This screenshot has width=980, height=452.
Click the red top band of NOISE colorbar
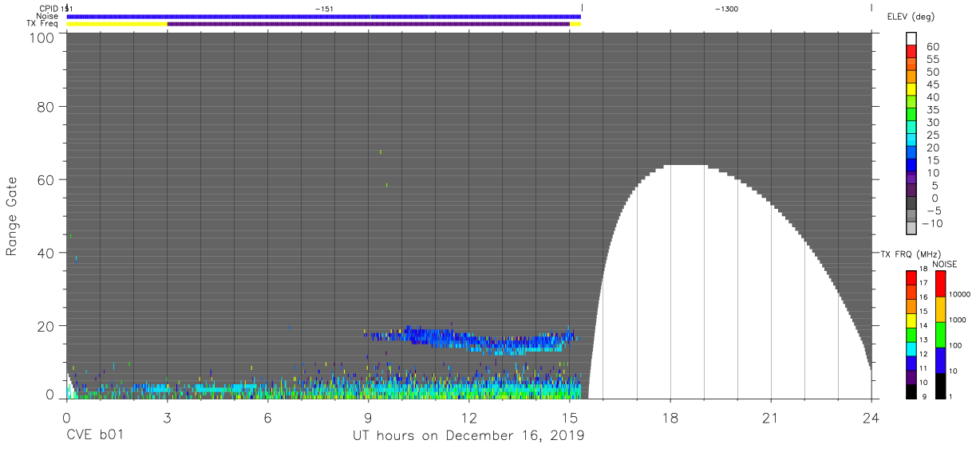tap(940, 284)
